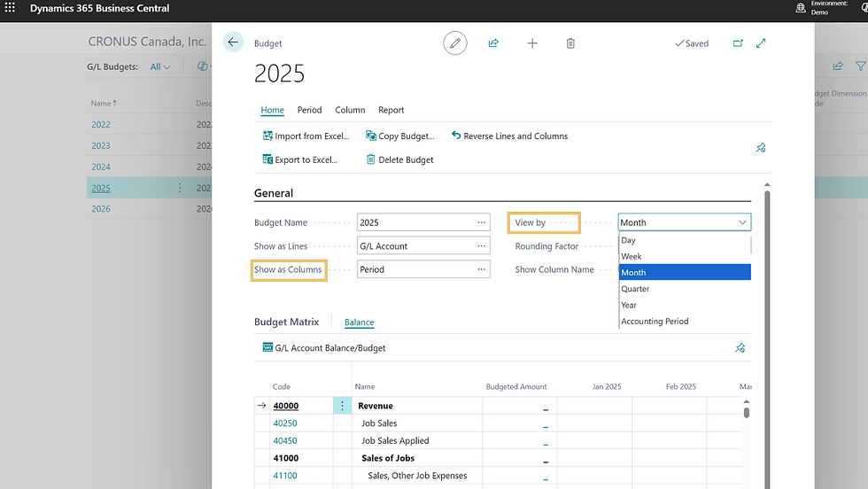Click the Revenue row name cell
Image resolution: width=868 pixels, height=489 pixels.
(x=417, y=406)
